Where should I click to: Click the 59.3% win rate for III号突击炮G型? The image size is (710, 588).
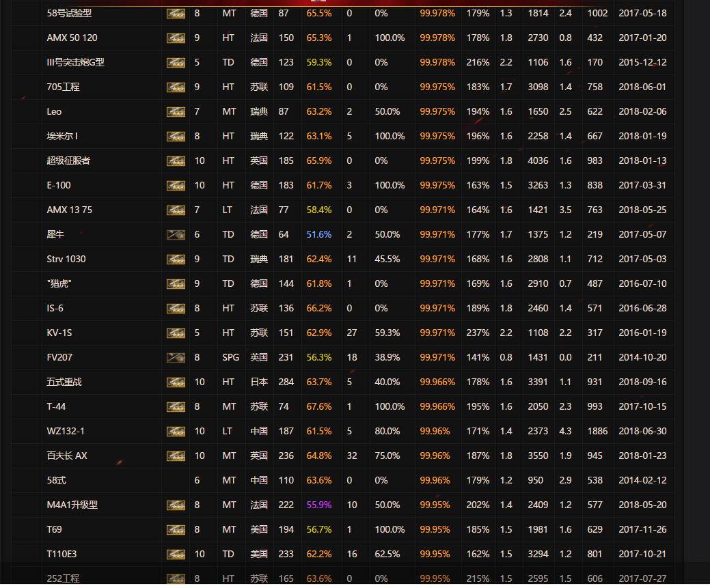pos(318,62)
